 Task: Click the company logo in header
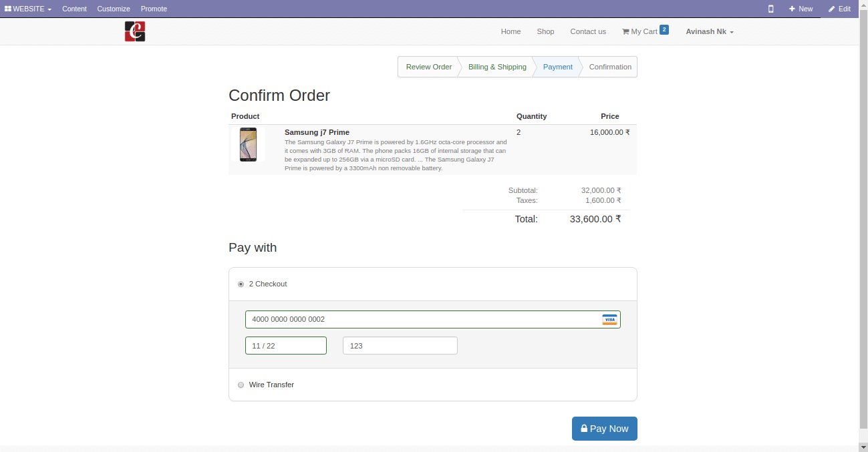135,31
